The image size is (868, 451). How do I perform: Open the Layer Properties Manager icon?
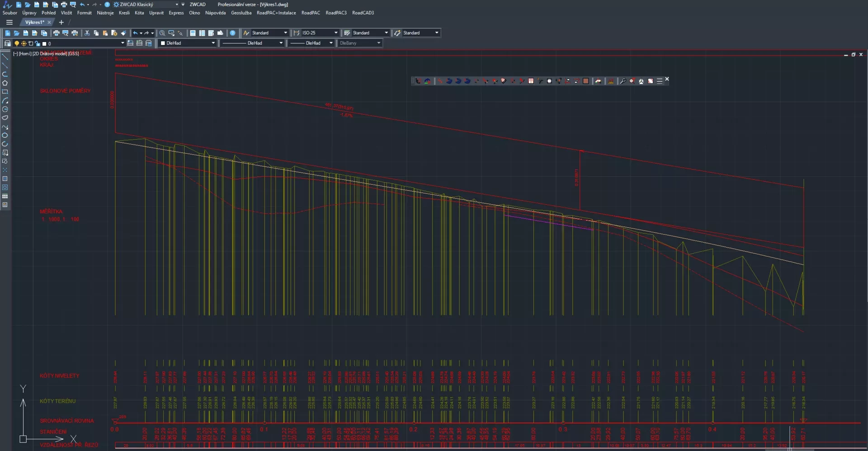click(7, 43)
